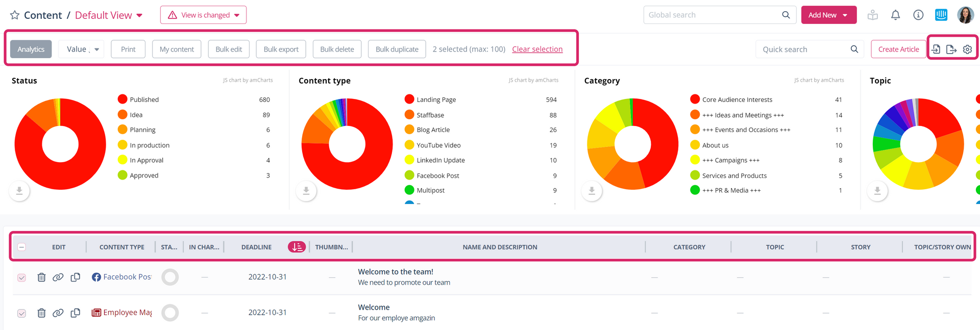This screenshot has width=980, height=330.
Task: Open table settings gear icon
Action: [967, 49]
